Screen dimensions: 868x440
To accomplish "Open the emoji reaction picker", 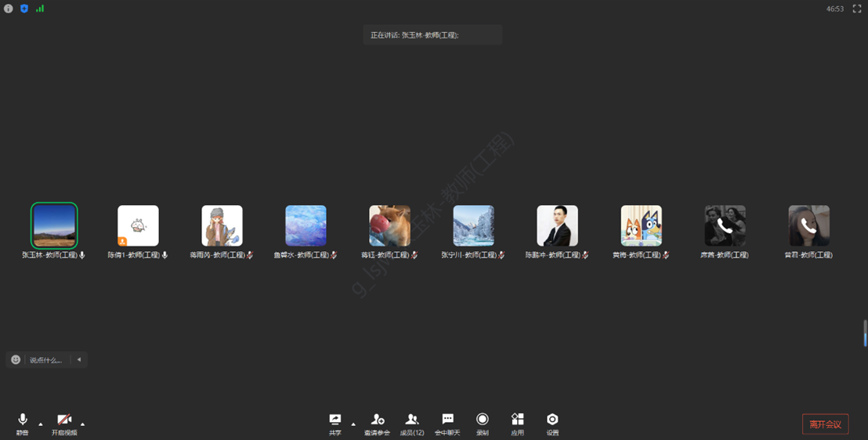I will [16, 359].
